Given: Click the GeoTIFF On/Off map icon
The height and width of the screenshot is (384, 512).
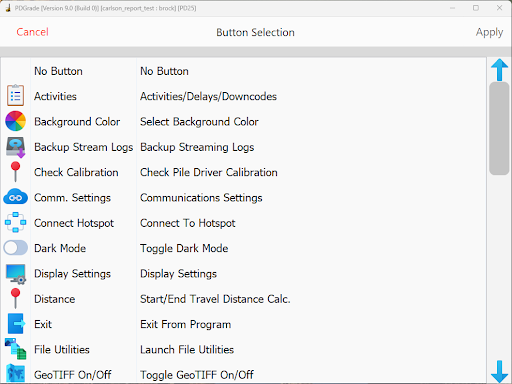Looking at the screenshot, I should pos(15,373).
